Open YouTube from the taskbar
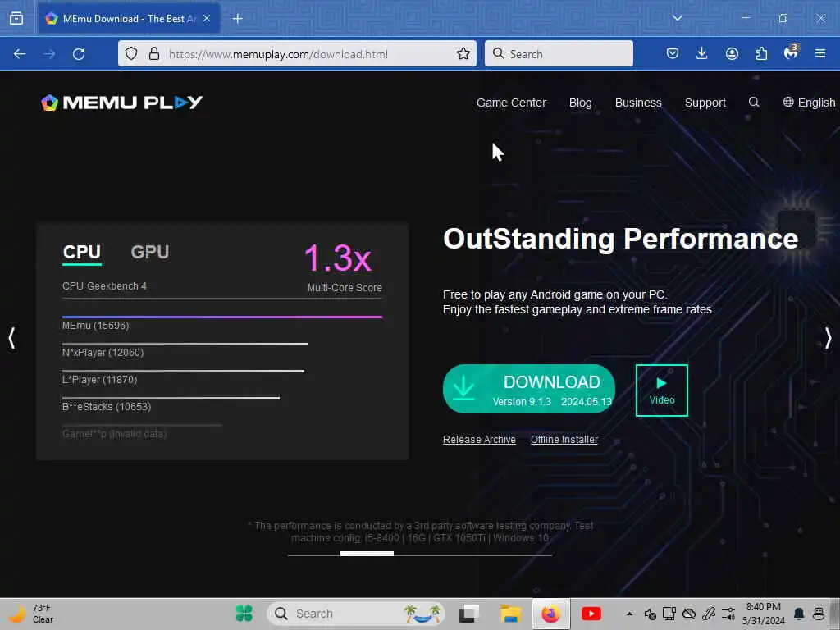 coord(591,614)
